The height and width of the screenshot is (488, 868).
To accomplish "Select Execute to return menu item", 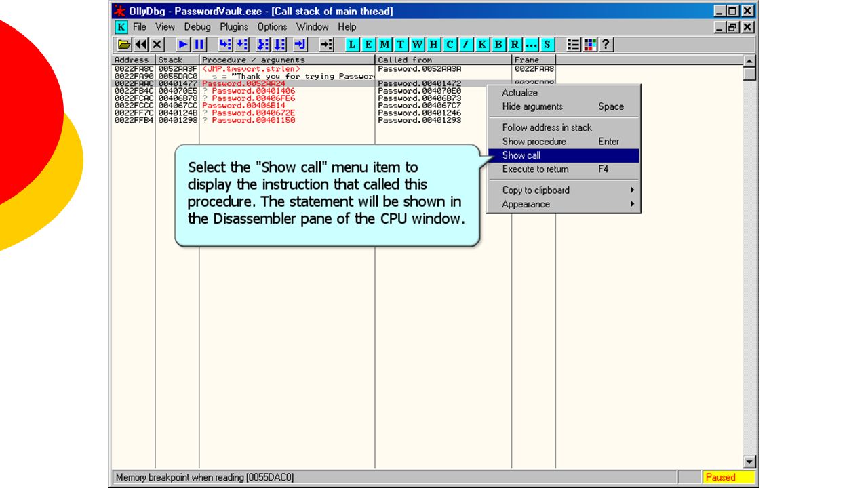I will click(x=564, y=169).
